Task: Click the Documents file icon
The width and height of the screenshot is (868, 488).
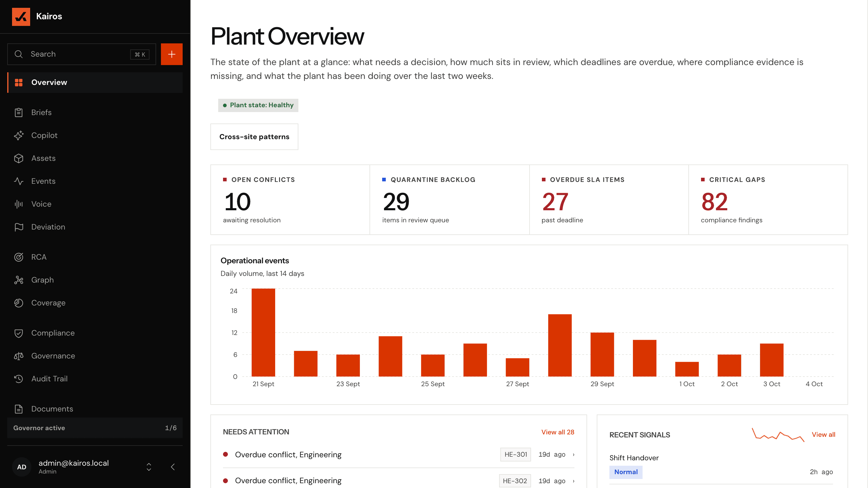Action: click(19, 409)
